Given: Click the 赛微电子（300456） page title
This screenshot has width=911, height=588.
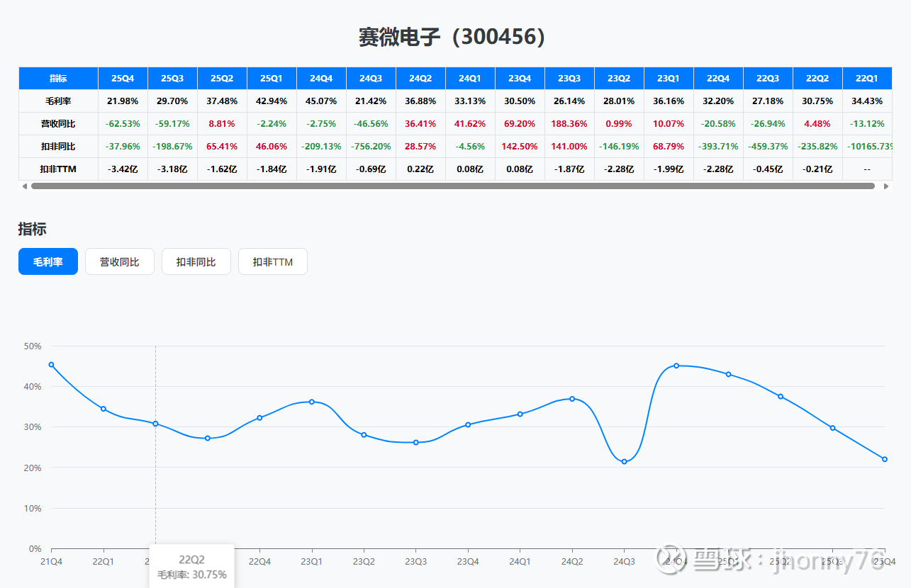Looking at the screenshot, I should coord(455,38).
